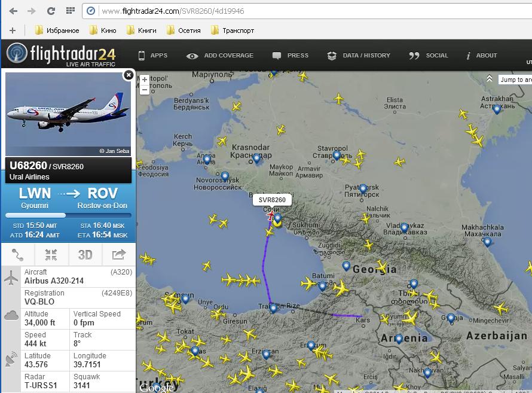Click the share arrow icon in flight panel
532x393 pixels.
click(119, 255)
